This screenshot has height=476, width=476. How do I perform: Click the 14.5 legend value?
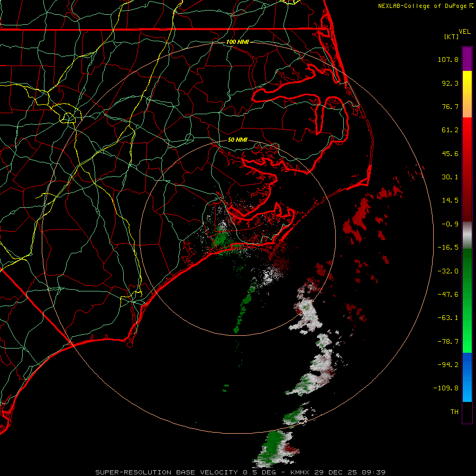coord(450,200)
